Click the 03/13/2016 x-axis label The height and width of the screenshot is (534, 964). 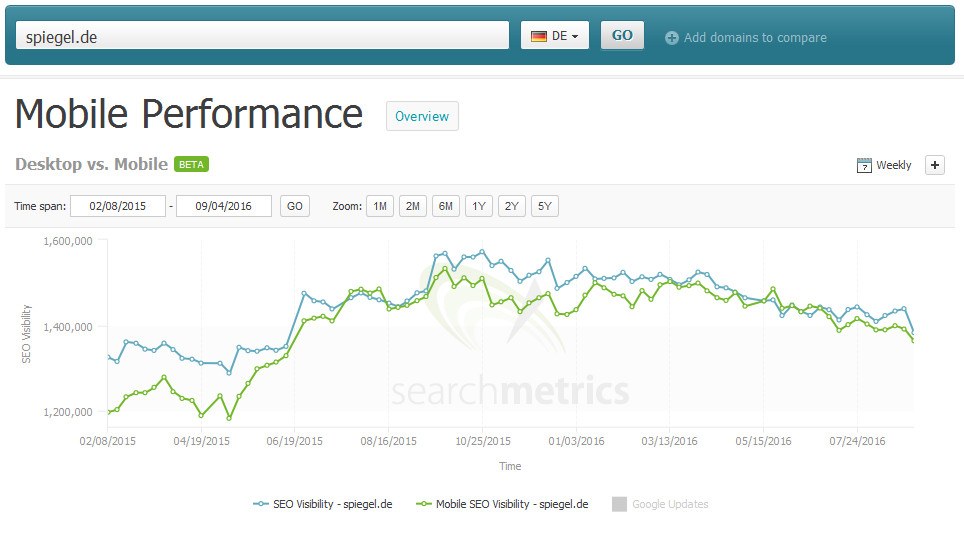point(670,441)
